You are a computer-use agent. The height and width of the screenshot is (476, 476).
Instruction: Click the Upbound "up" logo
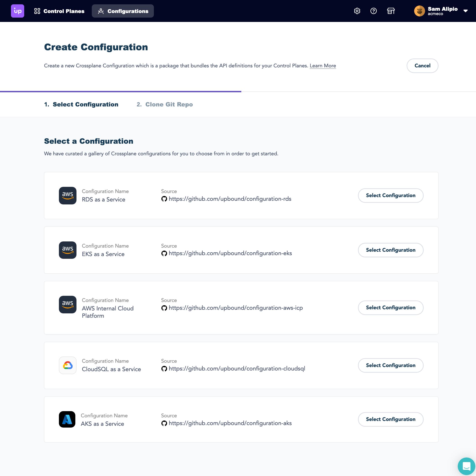tap(18, 11)
